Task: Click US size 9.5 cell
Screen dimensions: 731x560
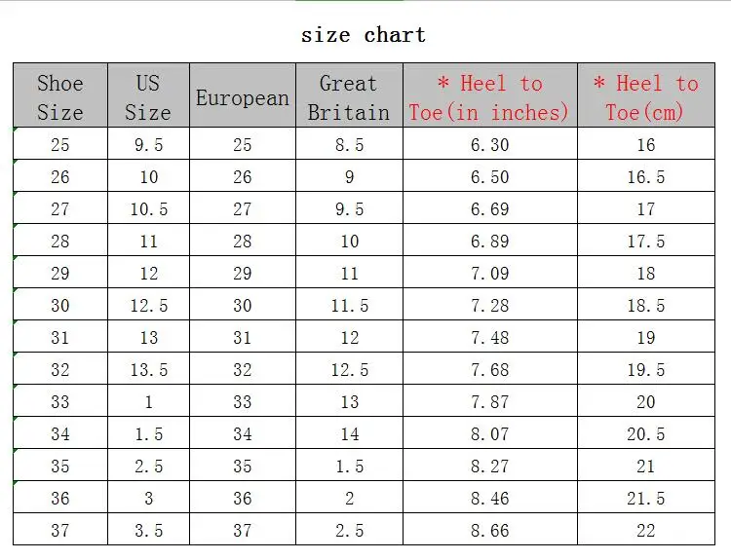Action: [149, 144]
